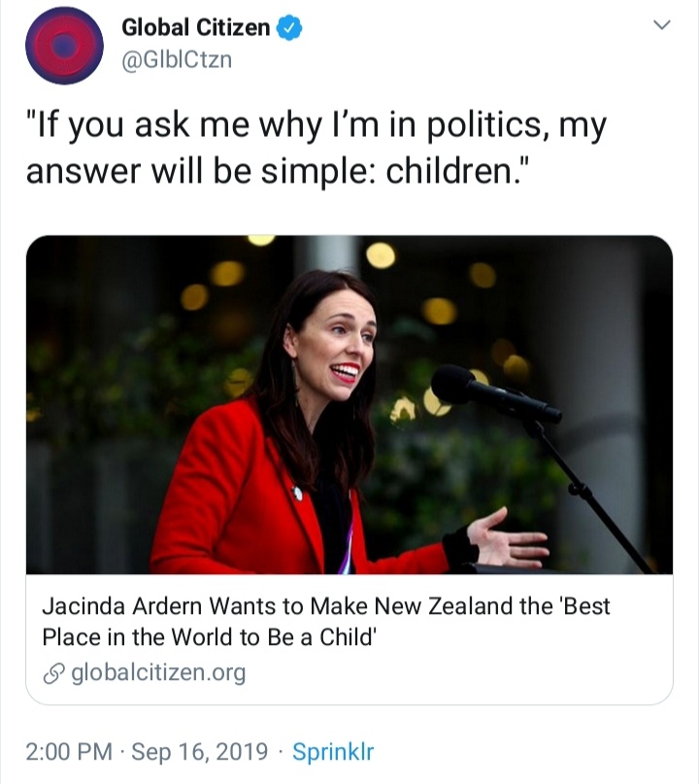This screenshot has width=699, height=784.
Task: Click the blue verified badge
Action: [289, 28]
